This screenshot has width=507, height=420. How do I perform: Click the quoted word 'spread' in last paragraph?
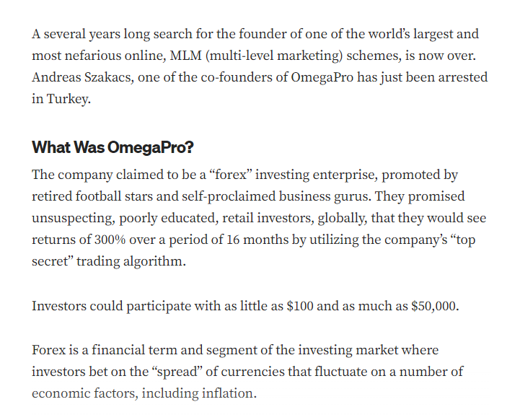coord(177,372)
